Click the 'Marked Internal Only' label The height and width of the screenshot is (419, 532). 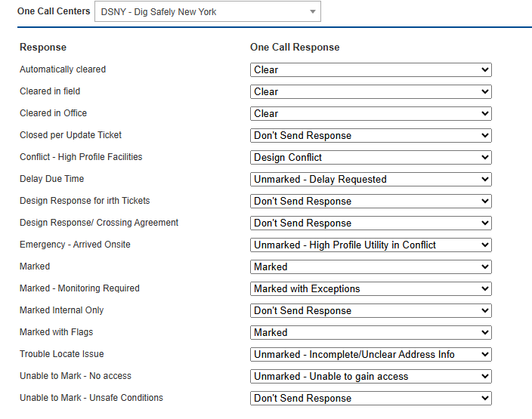(x=62, y=310)
